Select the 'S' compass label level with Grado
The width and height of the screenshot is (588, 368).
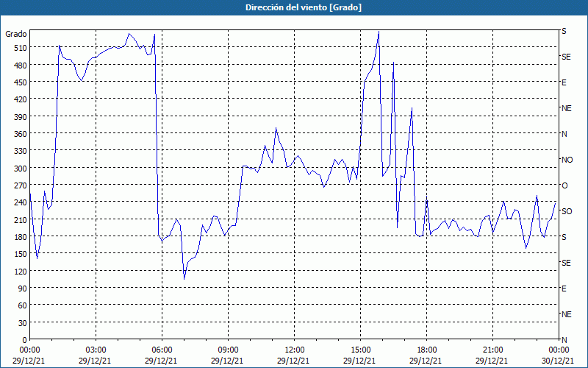tap(564, 31)
